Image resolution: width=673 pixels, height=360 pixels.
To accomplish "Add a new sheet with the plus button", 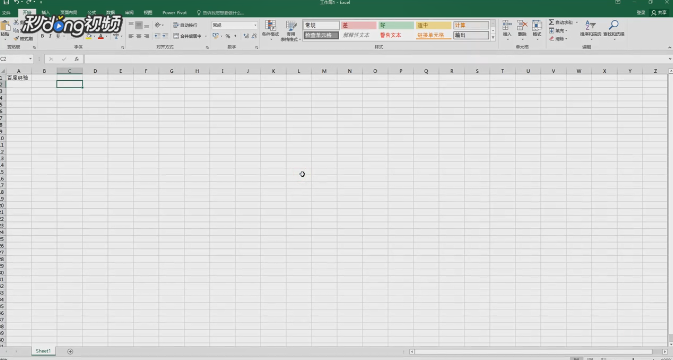I will (x=70, y=351).
